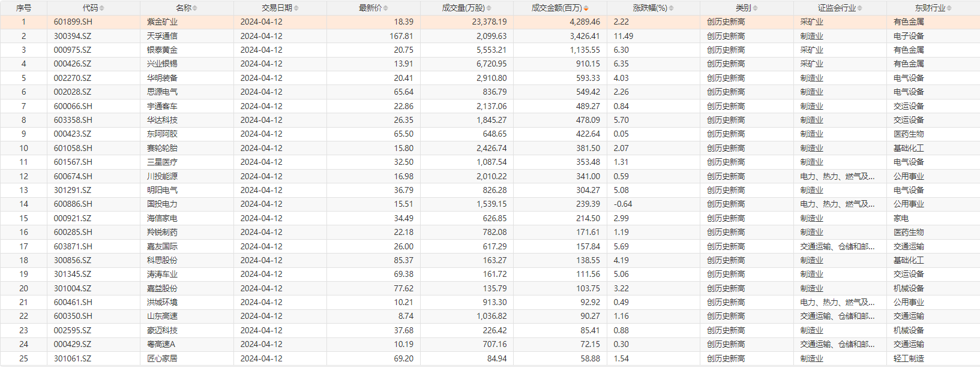This screenshot has height=368, width=980.
Task: Open stock code 301004.SZ
Action: click(x=73, y=288)
